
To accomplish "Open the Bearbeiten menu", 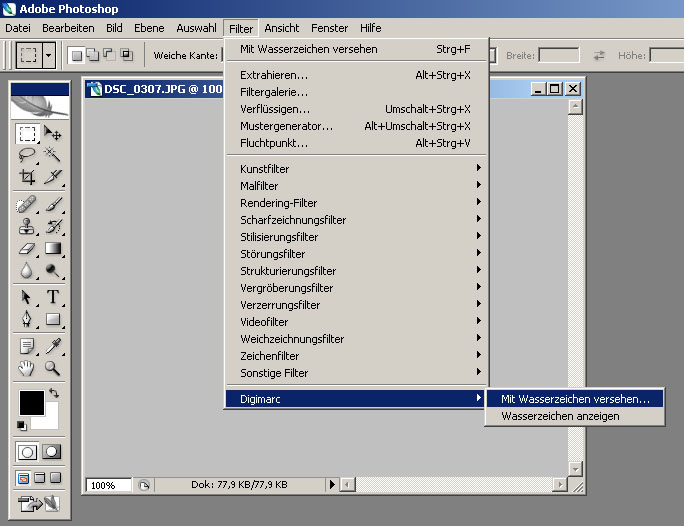I will tap(68, 28).
